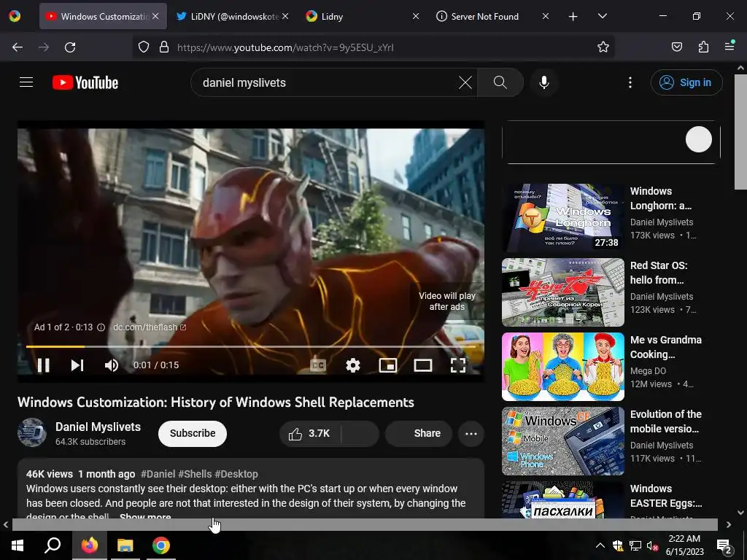The image size is (747, 560).
Task: Toggle theater mode in player
Action: click(423, 365)
